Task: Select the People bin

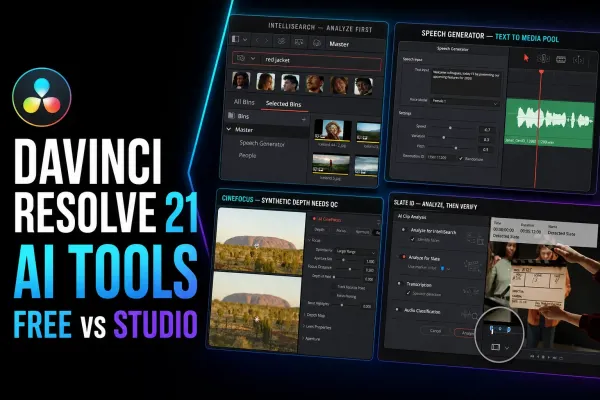Action: pos(247,155)
